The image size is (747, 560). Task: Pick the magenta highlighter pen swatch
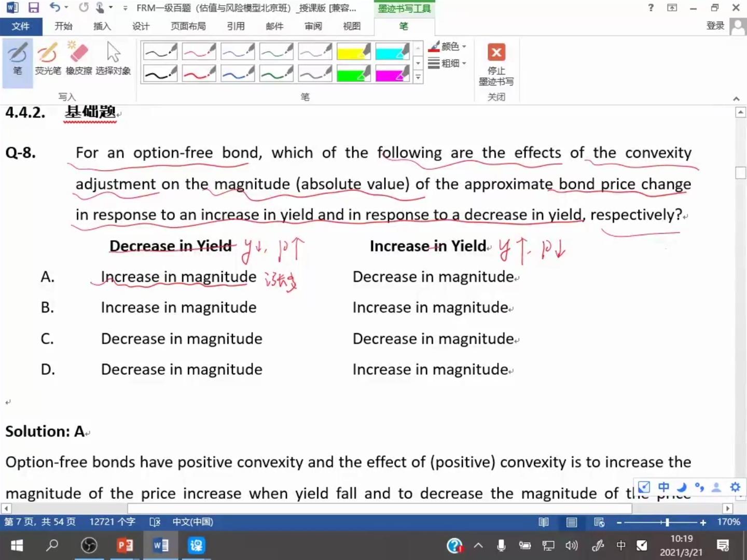coord(392,74)
